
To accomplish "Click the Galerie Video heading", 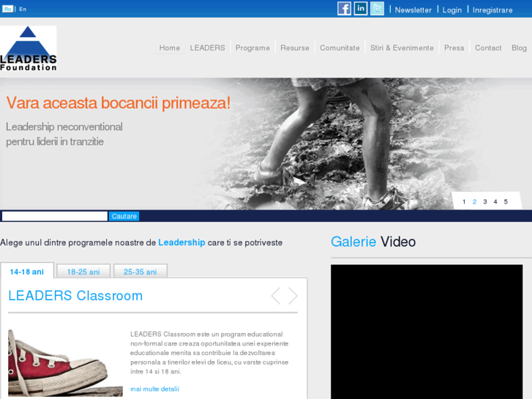I will click(x=373, y=242).
